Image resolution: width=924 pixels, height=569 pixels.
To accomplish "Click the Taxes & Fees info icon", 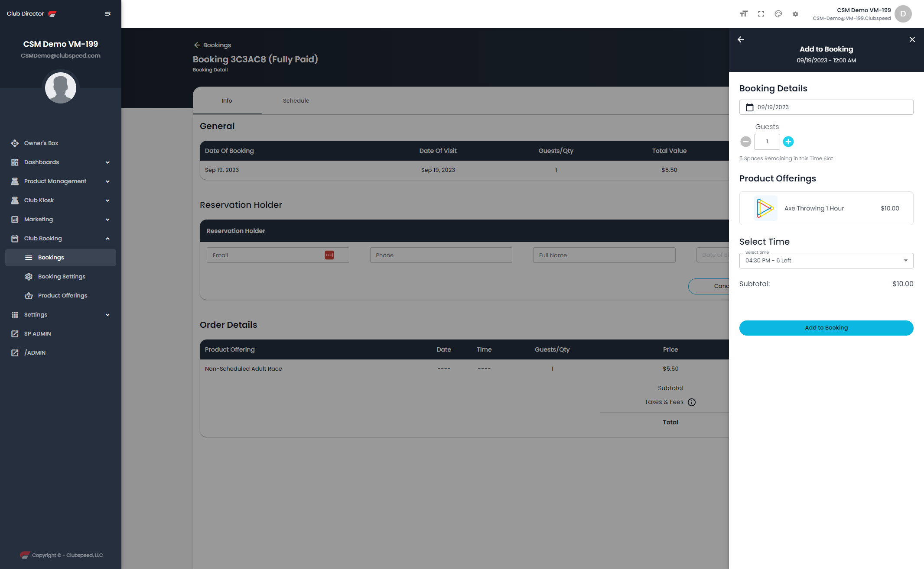I will click(692, 402).
